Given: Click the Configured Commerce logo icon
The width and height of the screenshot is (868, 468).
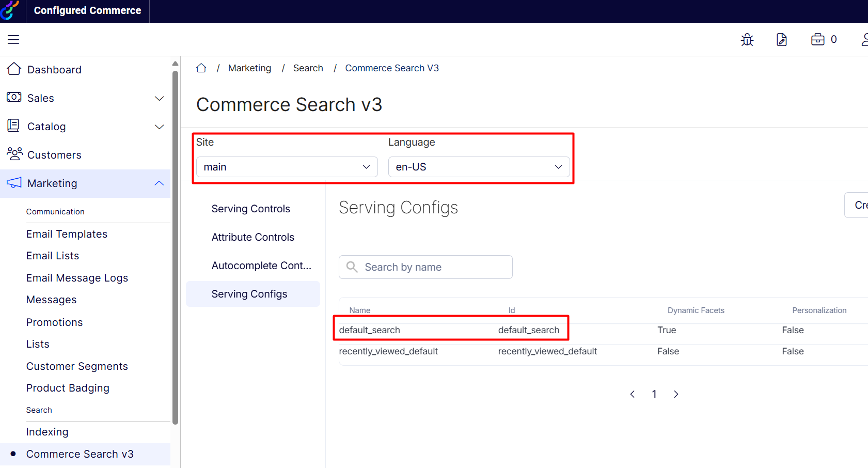Looking at the screenshot, I should (9, 10).
